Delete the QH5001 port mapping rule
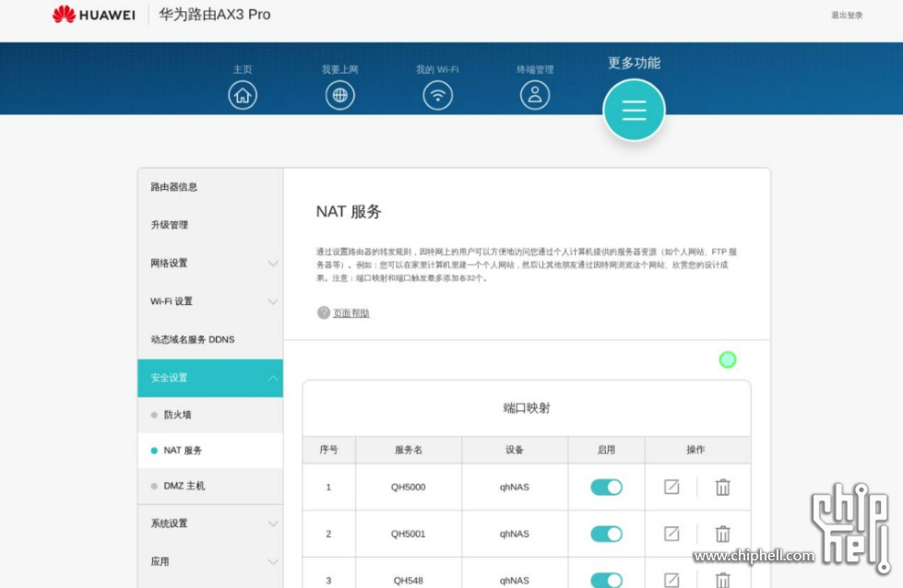 coord(723,534)
